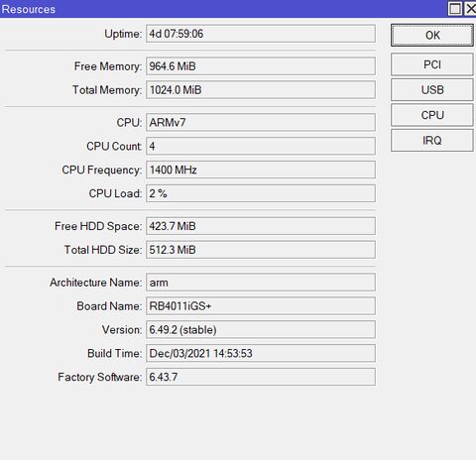
Task: Click the Free Memory: label
Action: (108, 66)
